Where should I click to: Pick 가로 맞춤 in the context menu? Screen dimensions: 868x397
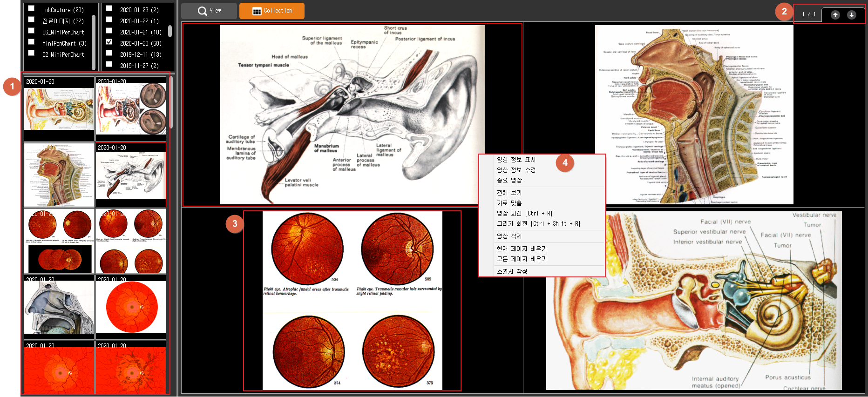click(x=509, y=203)
